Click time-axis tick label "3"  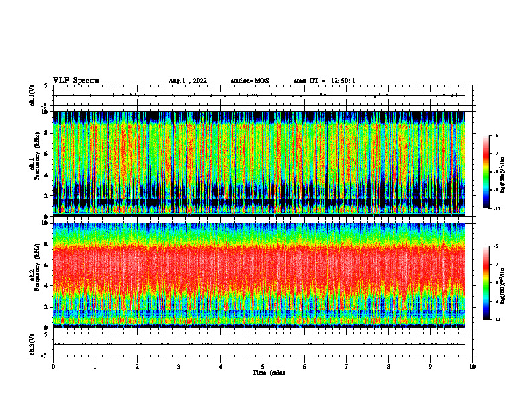click(179, 367)
